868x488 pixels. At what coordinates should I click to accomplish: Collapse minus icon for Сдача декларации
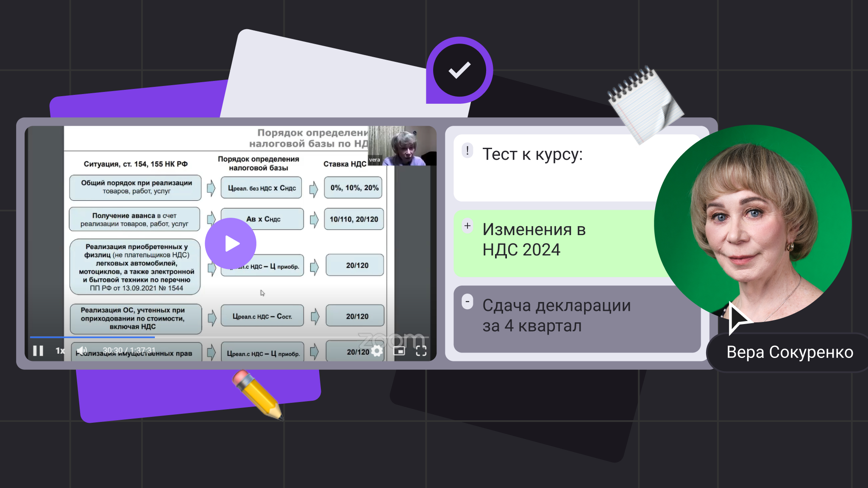(467, 302)
